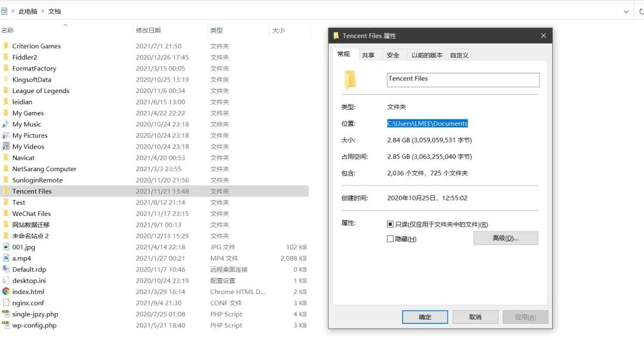Click the My Videos folder icon
644x340 pixels.
tap(6, 147)
